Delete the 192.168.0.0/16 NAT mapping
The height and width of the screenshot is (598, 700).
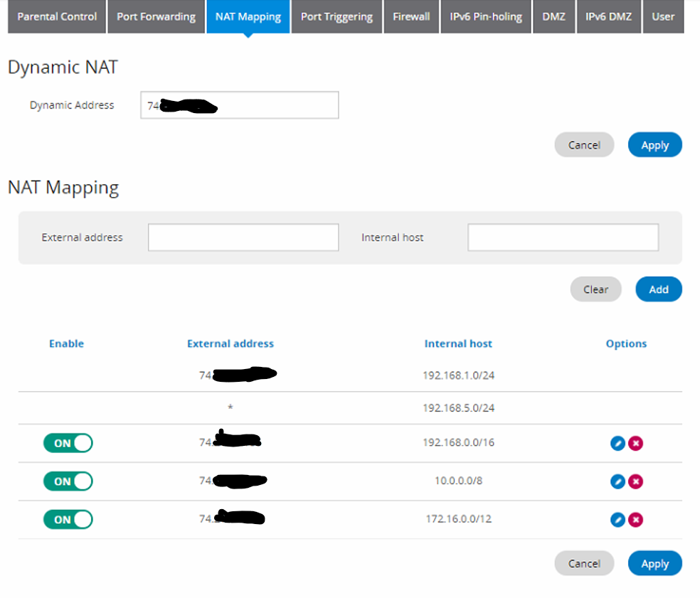[635, 443]
